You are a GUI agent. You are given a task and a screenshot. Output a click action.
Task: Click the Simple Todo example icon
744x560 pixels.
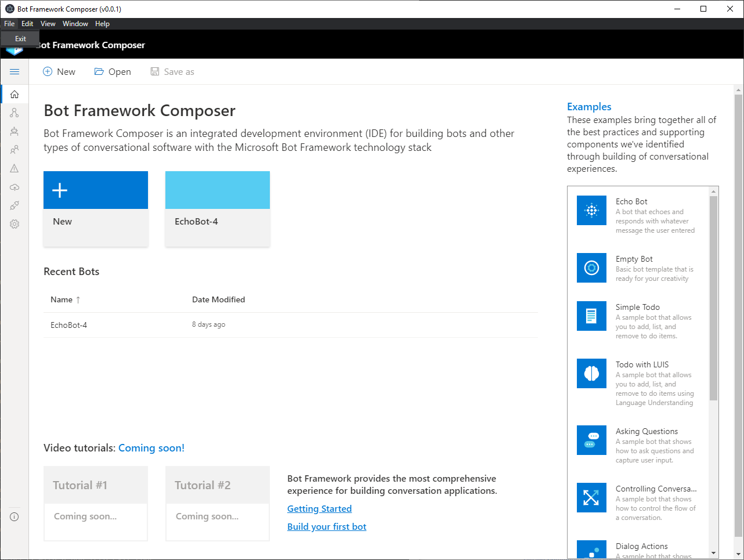pos(591,316)
